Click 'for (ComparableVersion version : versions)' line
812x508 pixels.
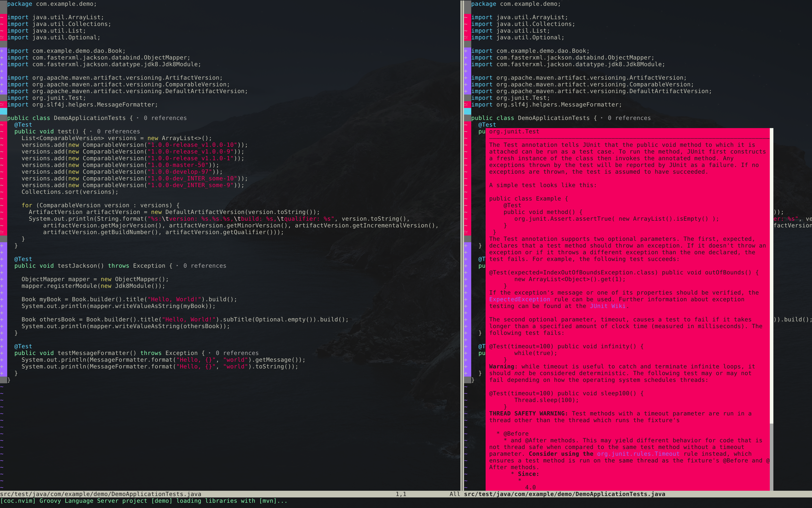pos(100,205)
